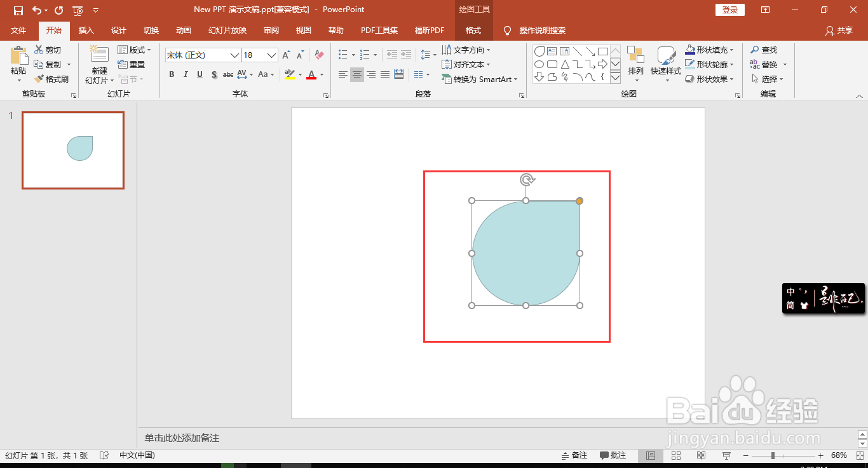The image size is (868, 468).
Task: Click the distributed alignment icon
Action: tap(399, 75)
